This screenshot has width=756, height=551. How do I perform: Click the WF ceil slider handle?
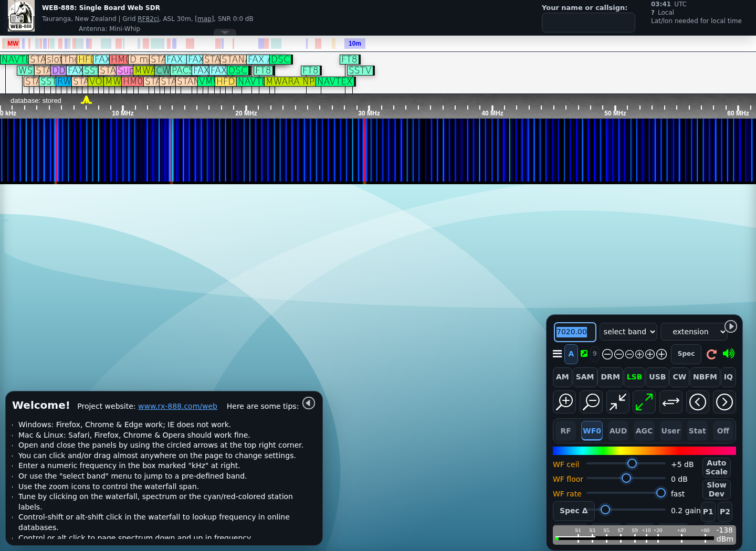coord(632,463)
